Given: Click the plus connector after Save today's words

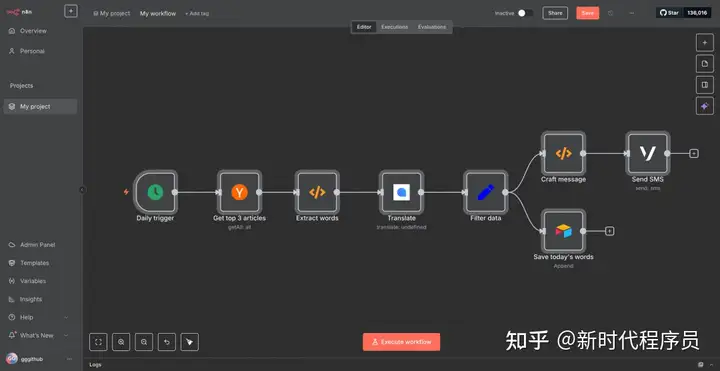Looking at the screenshot, I should tap(609, 231).
